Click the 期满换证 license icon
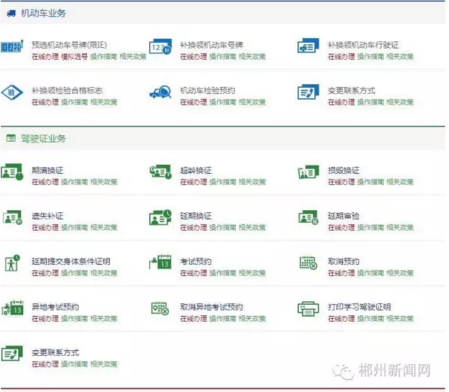Screen dimensions: 449x392 tap(12, 172)
